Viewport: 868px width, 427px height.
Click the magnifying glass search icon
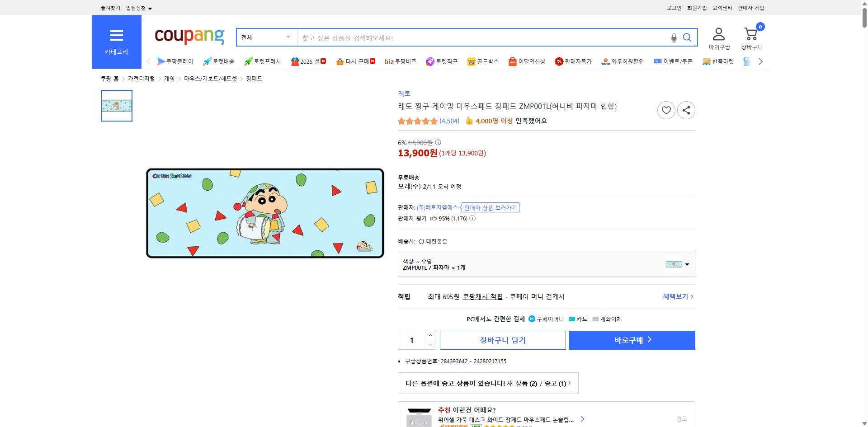click(687, 38)
